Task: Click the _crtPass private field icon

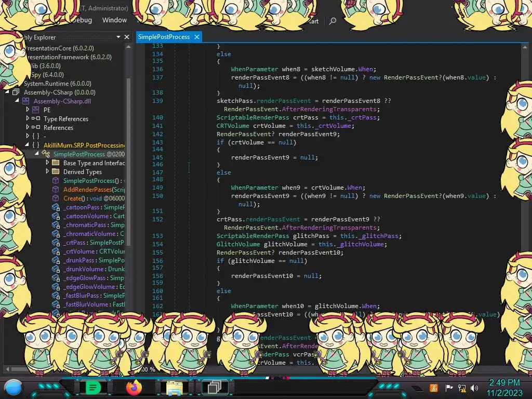Action: point(56,242)
